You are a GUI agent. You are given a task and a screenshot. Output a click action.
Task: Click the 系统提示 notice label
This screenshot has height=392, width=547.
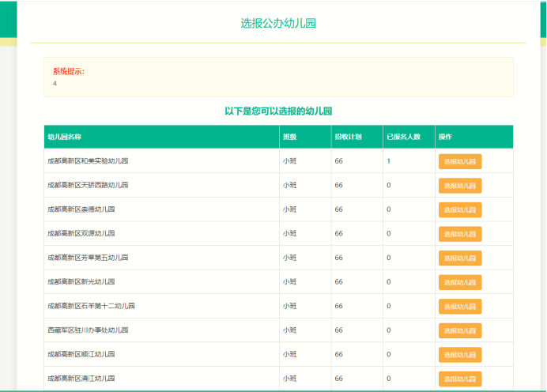pyautogui.click(x=69, y=71)
